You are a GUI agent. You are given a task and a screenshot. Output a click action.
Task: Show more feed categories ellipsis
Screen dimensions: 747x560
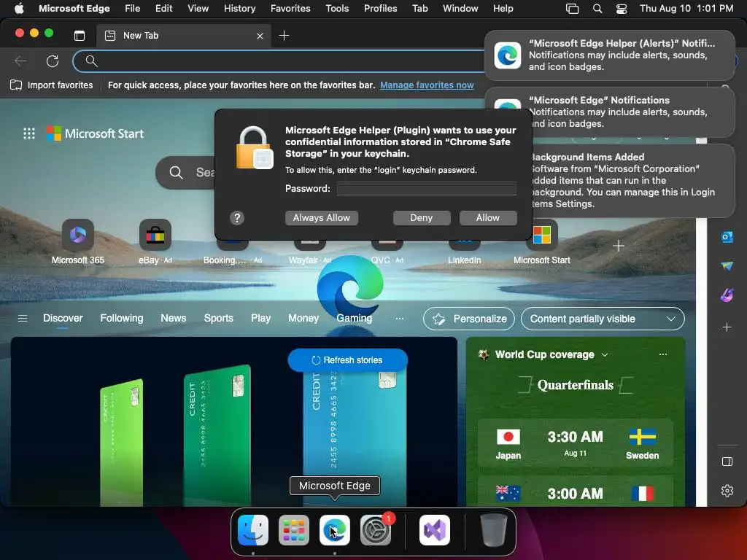400,318
